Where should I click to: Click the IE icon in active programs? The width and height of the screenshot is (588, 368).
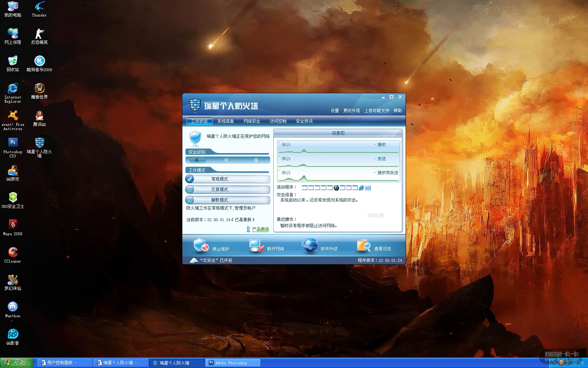[x=361, y=188]
